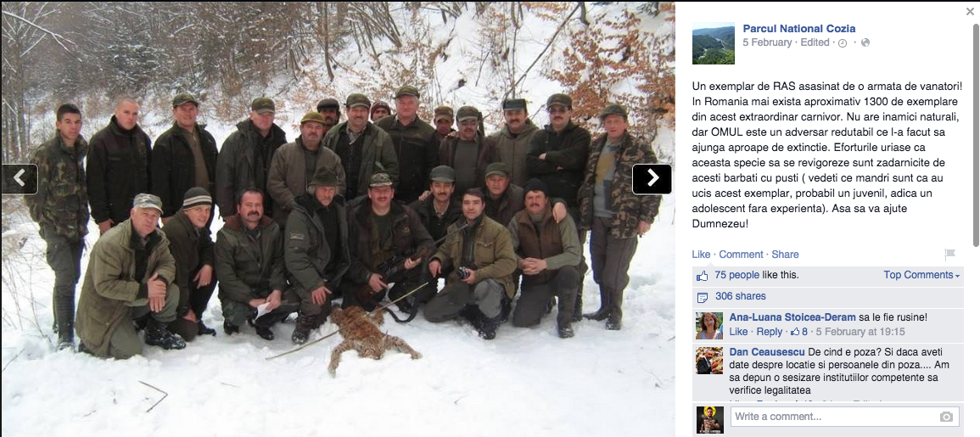Click the public globe privacy icon
The width and height of the screenshot is (980, 437).
865,42
